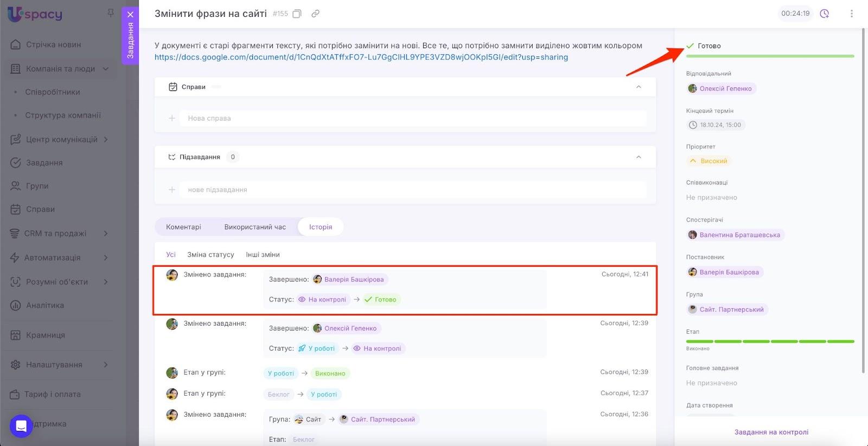868x446 pixels.
Task: Expand the Автоматизація submenu
Action: pos(106,257)
